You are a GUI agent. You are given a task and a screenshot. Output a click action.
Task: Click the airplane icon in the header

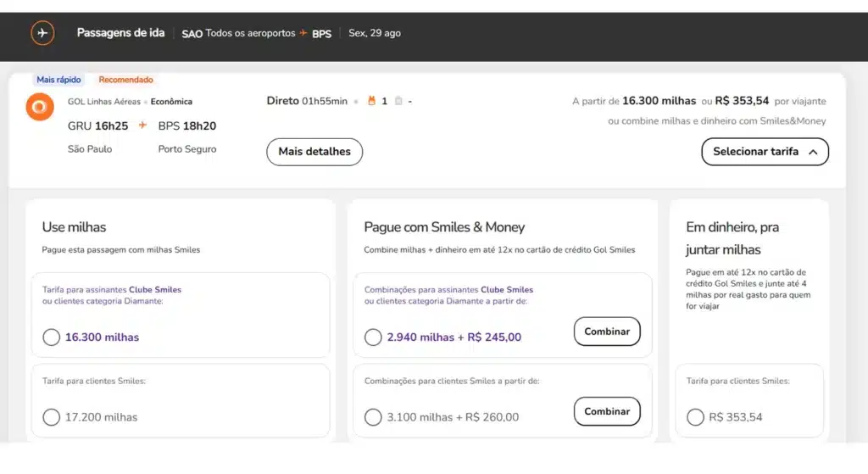coord(42,33)
